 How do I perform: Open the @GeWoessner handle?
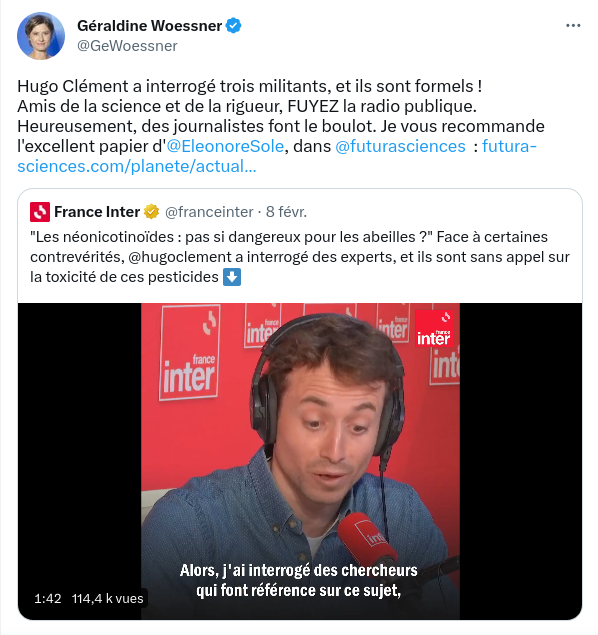(127, 46)
